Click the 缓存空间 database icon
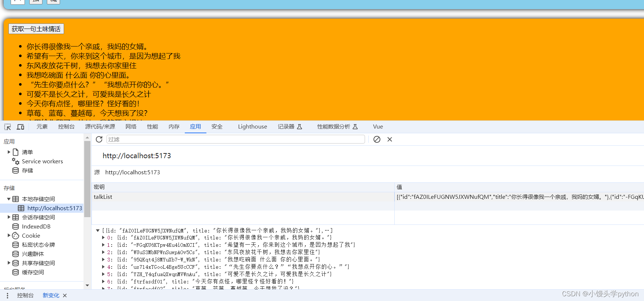The height and width of the screenshot is (301, 644). (15, 272)
